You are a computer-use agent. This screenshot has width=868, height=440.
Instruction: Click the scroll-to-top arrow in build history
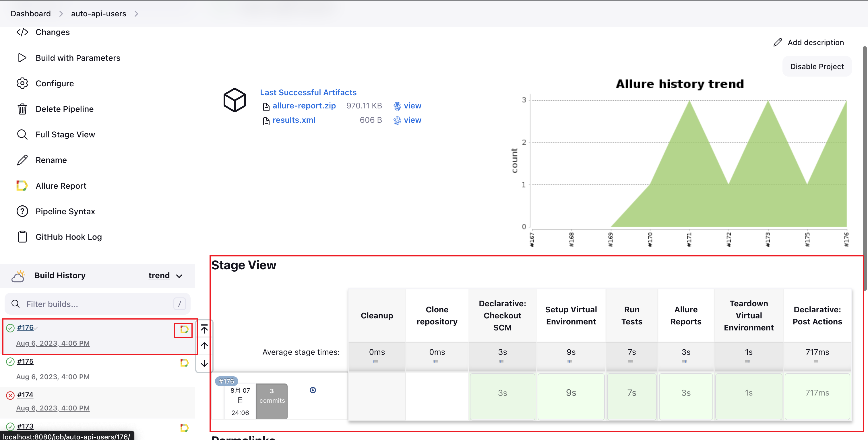[204, 329]
